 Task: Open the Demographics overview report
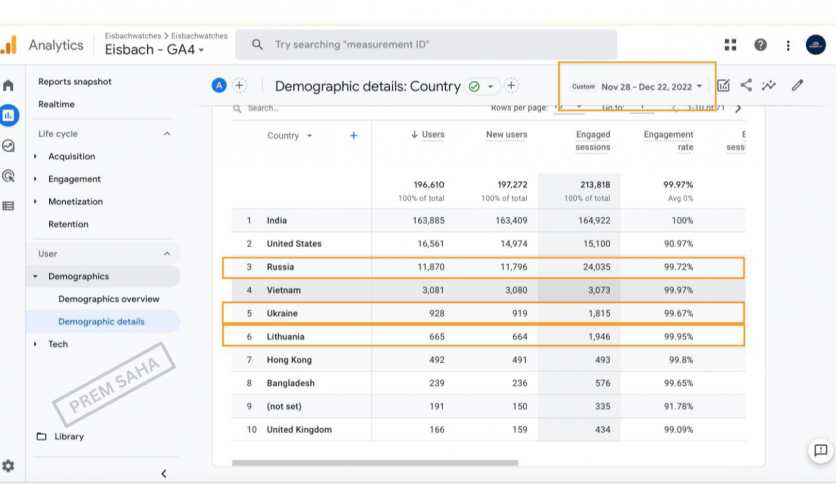pyautogui.click(x=108, y=299)
